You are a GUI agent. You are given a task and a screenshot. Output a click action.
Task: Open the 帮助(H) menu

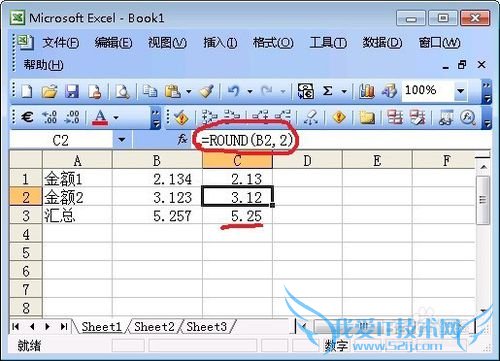43,64
